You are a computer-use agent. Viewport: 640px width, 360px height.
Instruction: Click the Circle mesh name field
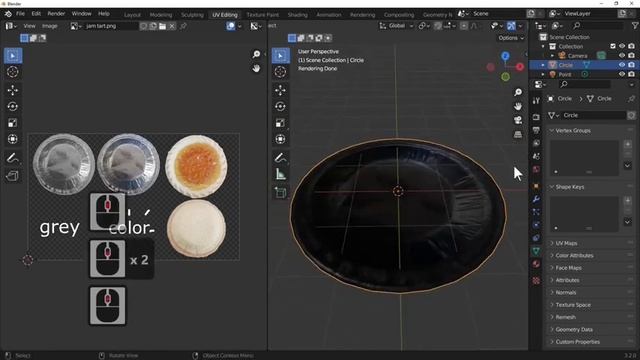[x=594, y=116]
